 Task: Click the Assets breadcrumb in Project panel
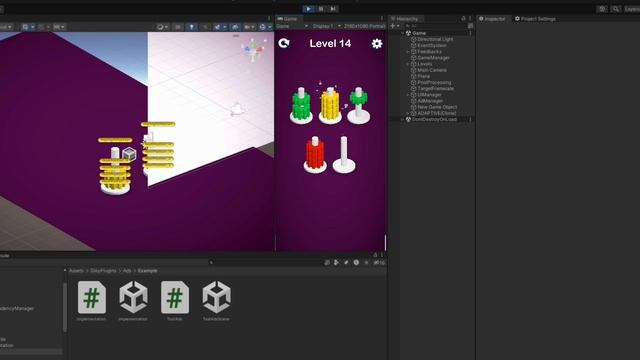(x=76, y=271)
